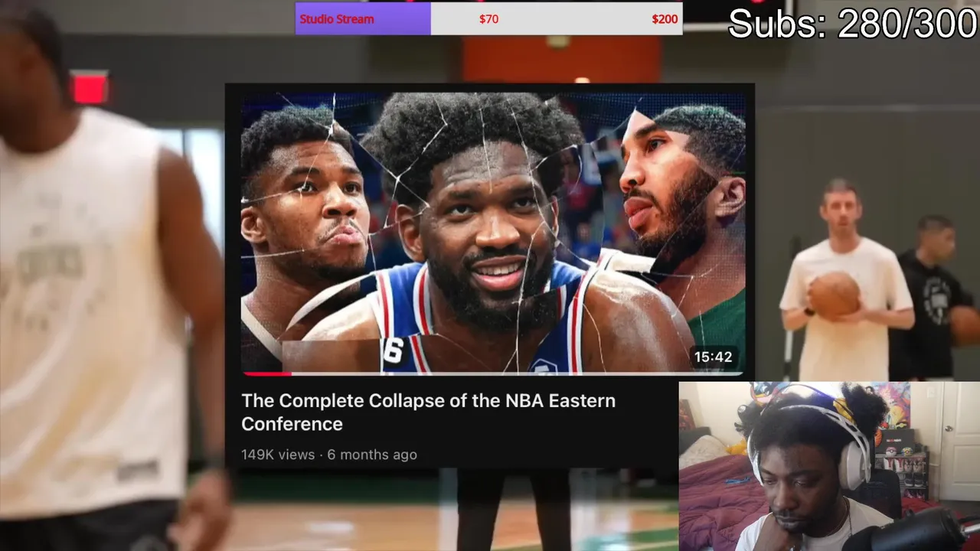
Task: Click the purple 'Studio Stream' goal bar
Action: pos(363,19)
